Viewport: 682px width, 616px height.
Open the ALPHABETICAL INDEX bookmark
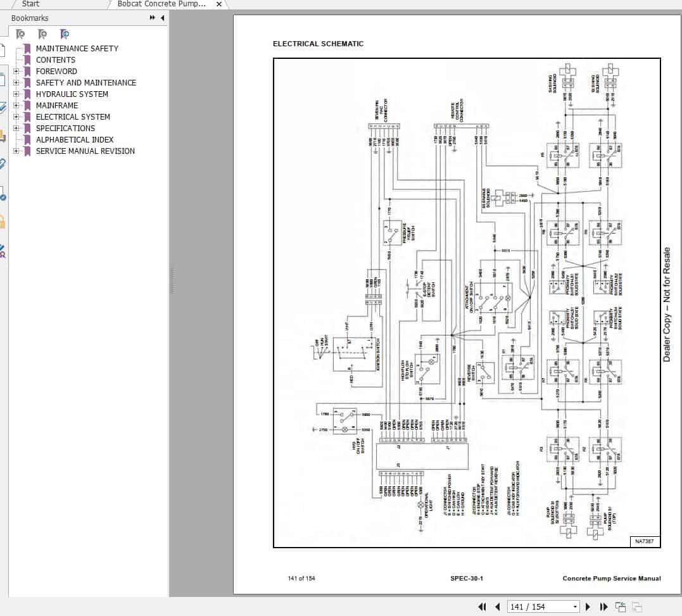click(74, 140)
